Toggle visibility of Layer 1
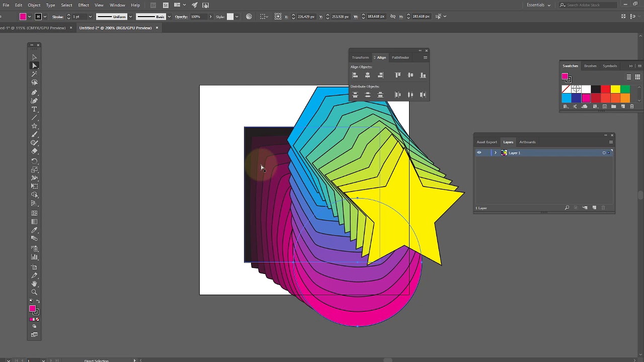 pos(479,153)
